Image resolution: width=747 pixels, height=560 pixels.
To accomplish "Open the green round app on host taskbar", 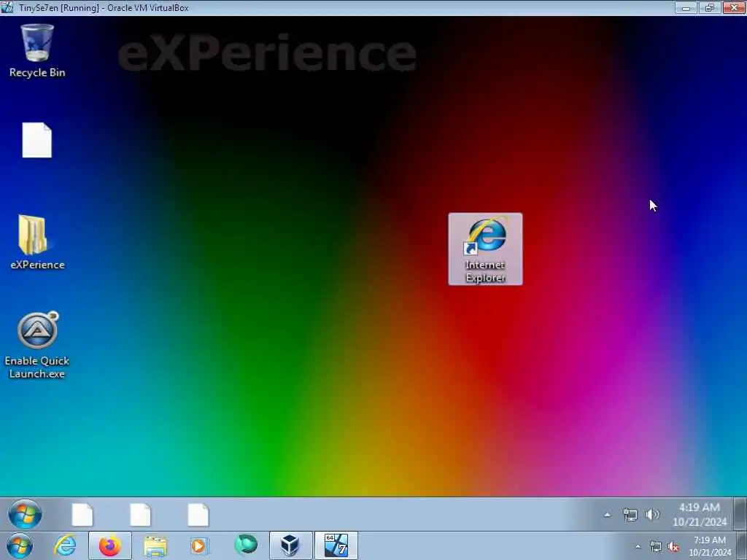I will [x=246, y=545].
